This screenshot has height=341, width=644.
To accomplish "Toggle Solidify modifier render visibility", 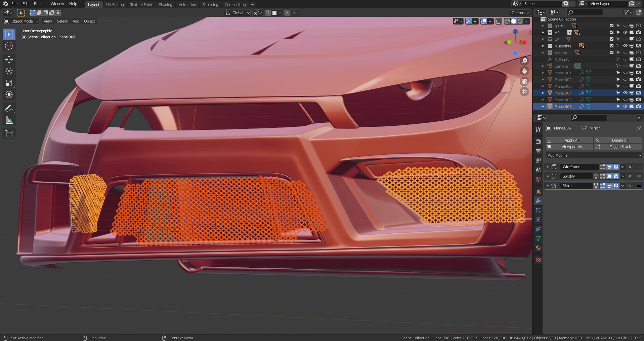I will pyautogui.click(x=616, y=176).
